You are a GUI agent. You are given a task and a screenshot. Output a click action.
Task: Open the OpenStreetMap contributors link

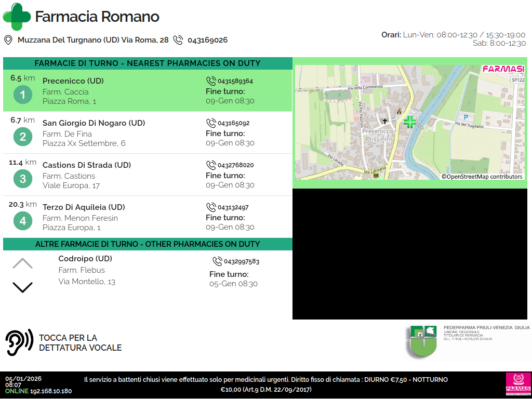click(482, 177)
